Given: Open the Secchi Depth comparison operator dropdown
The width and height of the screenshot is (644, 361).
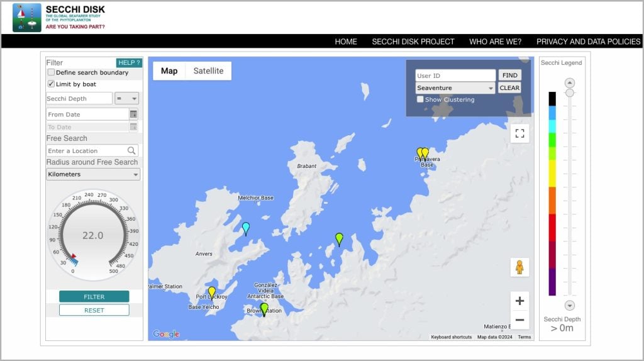Looking at the screenshot, I should (x=126, y=99).
